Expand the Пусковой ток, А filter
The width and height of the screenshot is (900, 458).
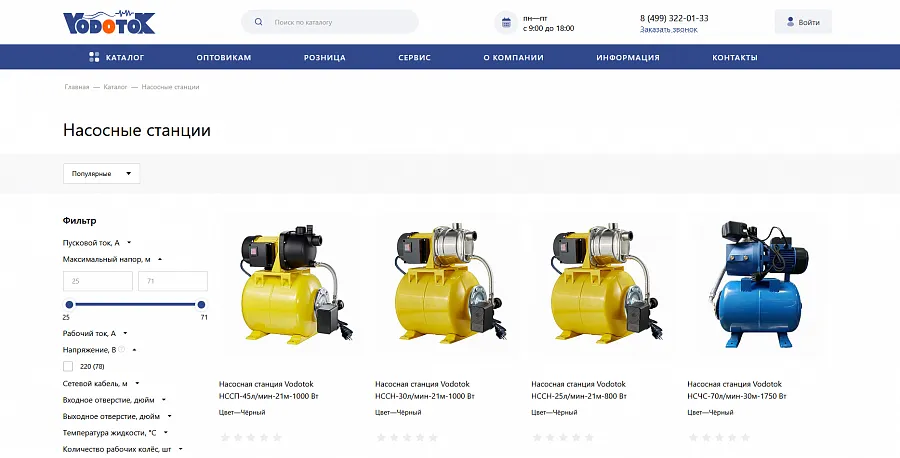coord(97,243)
